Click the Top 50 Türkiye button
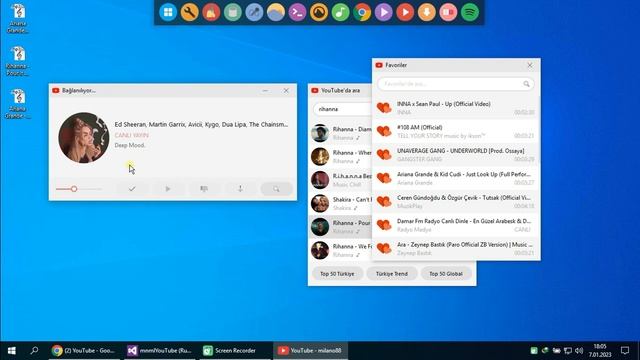640x360 pixels. pos(337,273)
